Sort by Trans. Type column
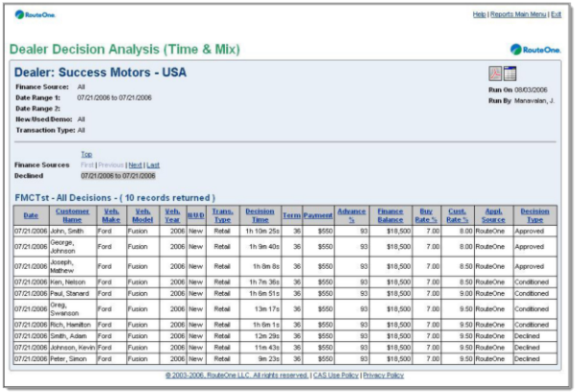The height and width of the screenshot is (392, 575). tap(222, 215)
